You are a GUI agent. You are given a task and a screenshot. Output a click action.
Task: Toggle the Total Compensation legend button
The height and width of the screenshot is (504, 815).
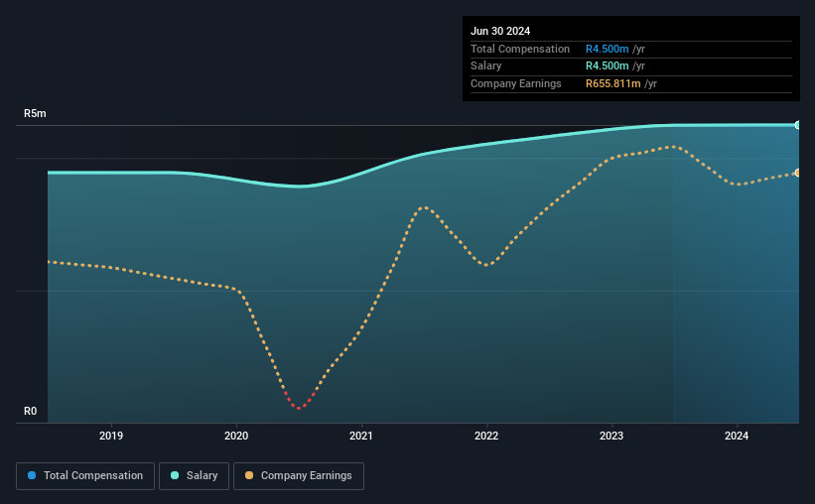coord(85,476)
